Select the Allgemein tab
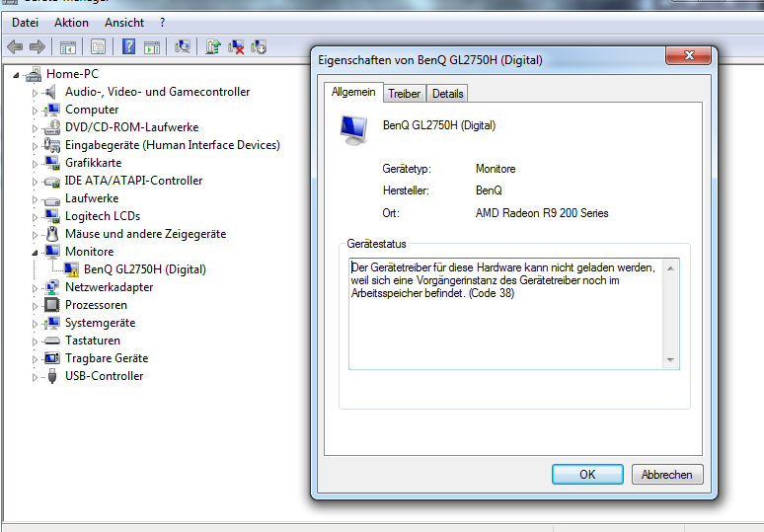 (353, 92)
